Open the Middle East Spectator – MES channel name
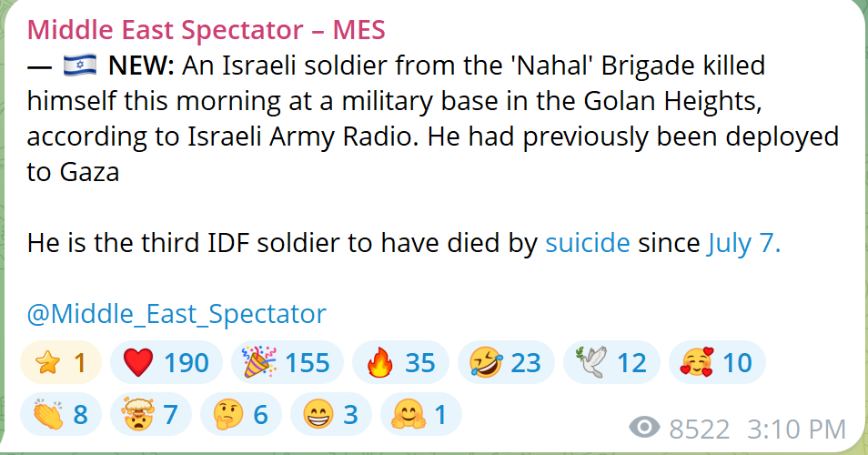The image size is (868, 455). (206, 29)
